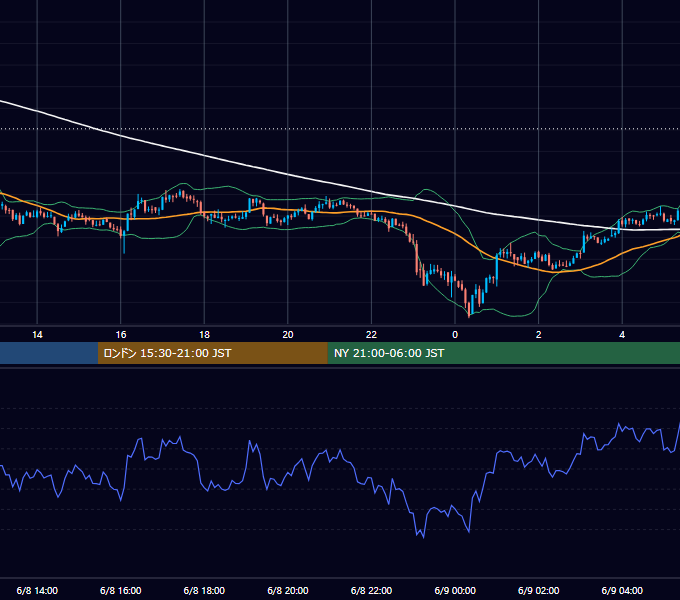Click the 18 hour label on price chart axis

[204, 335]
